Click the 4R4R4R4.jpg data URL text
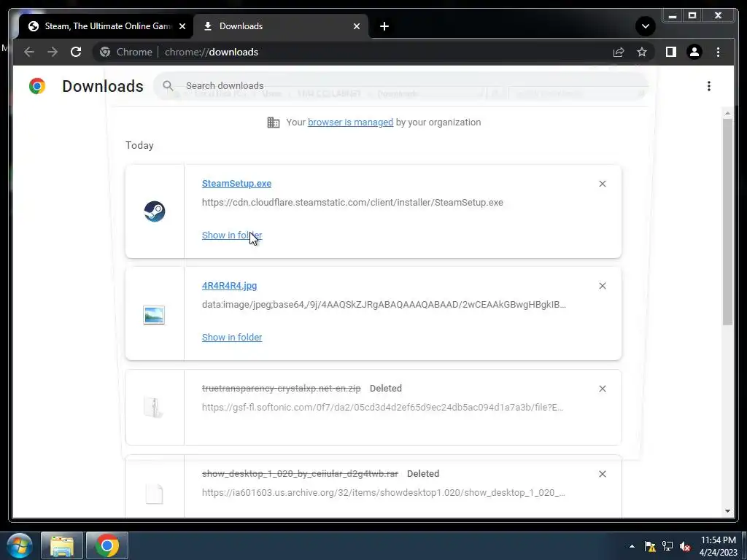Screen dimensions: 747x560 tap(384, 304)
